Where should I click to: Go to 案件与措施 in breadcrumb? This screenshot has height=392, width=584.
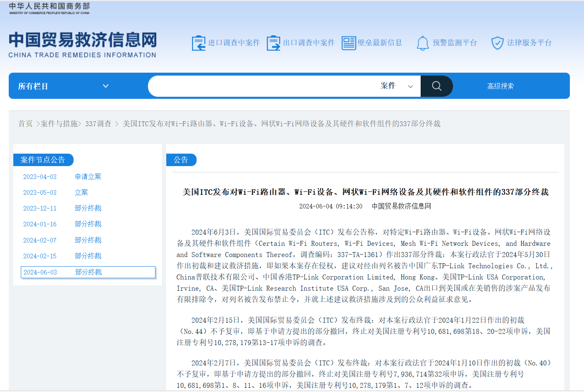coord(59,124)
